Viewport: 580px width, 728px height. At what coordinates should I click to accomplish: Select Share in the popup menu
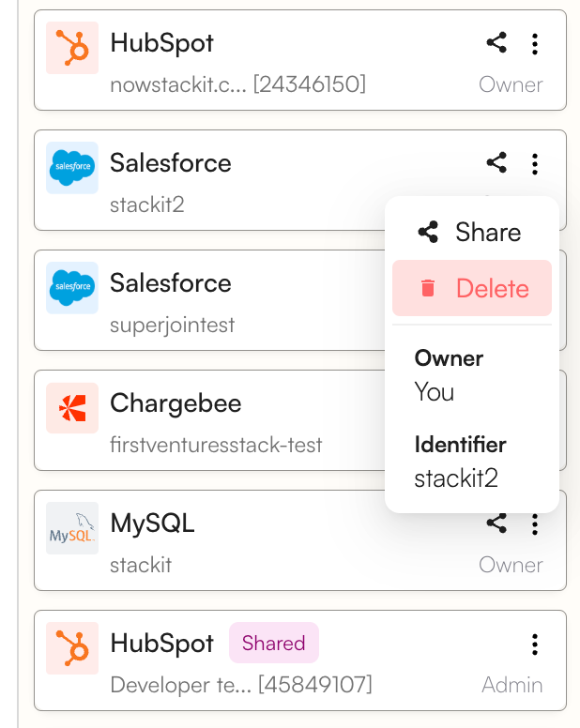coord(472,232)
